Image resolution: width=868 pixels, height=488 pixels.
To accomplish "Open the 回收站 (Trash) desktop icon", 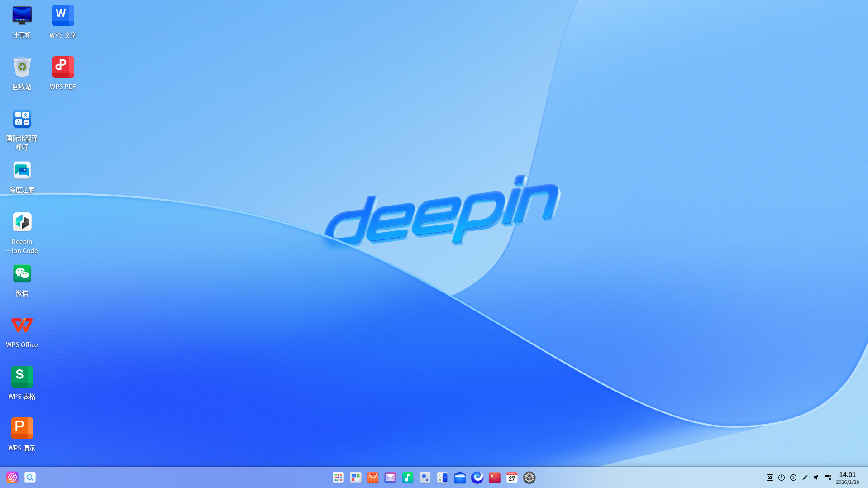I will click(22, 67).
